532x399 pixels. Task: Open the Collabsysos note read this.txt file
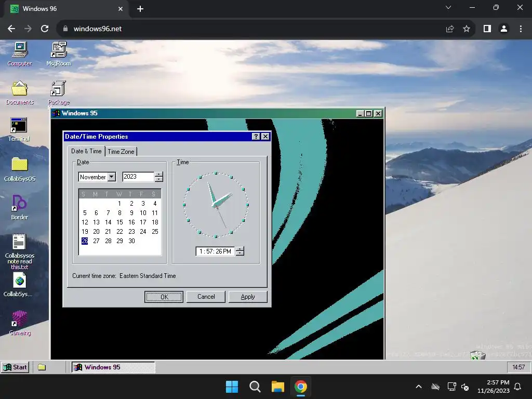point(19,251)
